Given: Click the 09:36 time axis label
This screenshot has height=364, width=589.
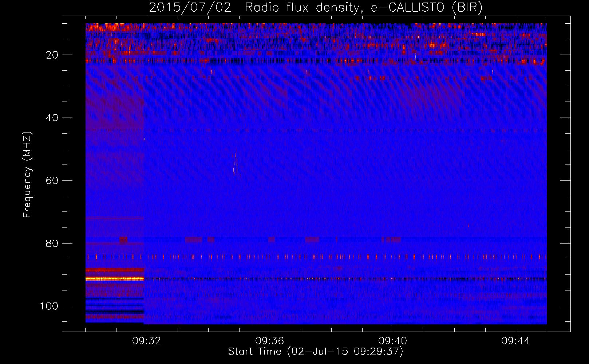Looking at the screenshot, I should pyautogui.click(x=269, y=341).
